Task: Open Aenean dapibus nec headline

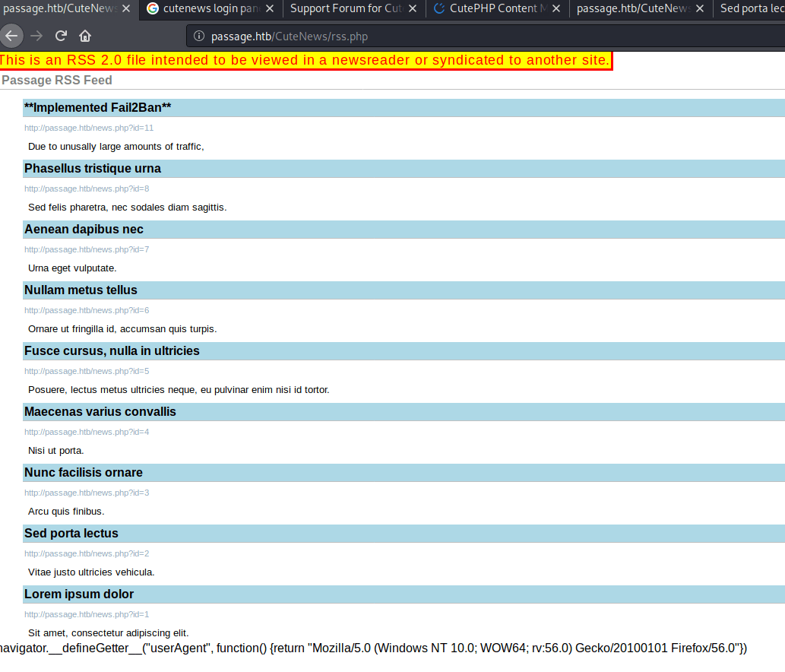Action: 84,230
